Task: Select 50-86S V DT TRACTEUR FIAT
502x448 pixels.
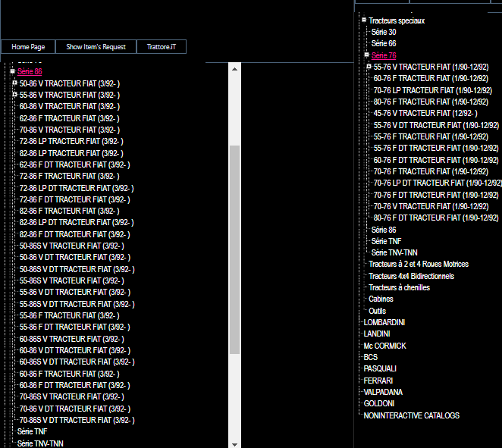Action: tap(77, 269)
